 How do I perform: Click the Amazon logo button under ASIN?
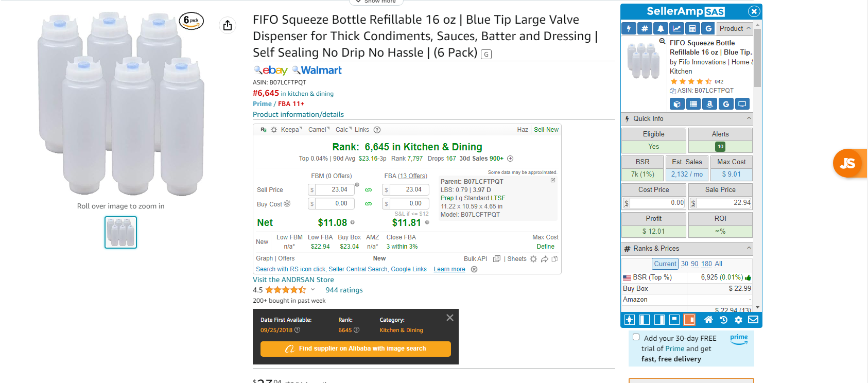point(709,104)
